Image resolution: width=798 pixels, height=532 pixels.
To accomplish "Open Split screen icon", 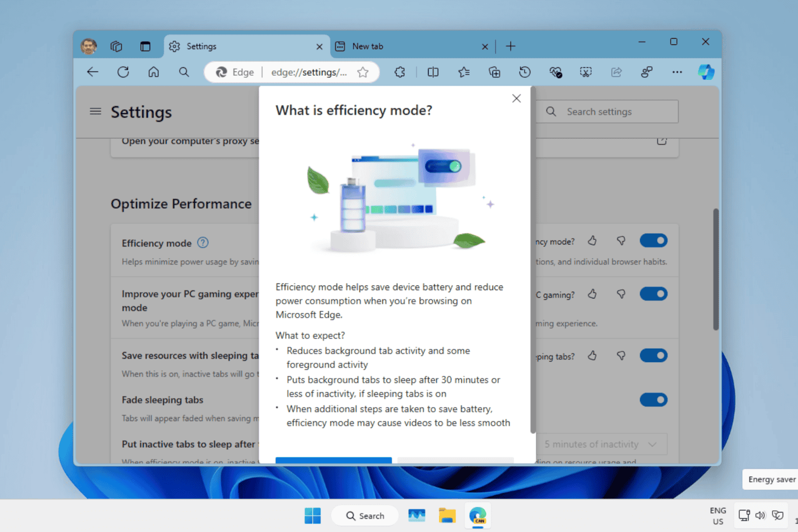I will pyautogui.click(x=433, y=72).
